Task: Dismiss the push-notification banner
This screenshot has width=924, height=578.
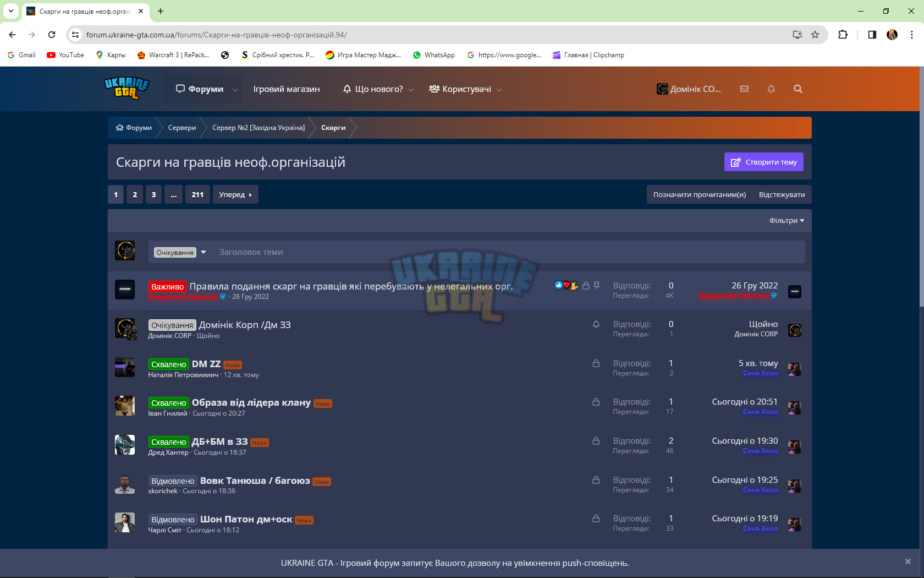Action: click(x=908, y=561)
